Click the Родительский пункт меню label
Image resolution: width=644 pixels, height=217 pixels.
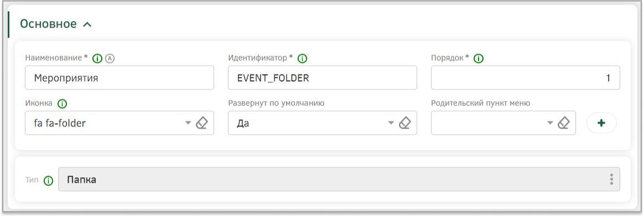point(481,103)
